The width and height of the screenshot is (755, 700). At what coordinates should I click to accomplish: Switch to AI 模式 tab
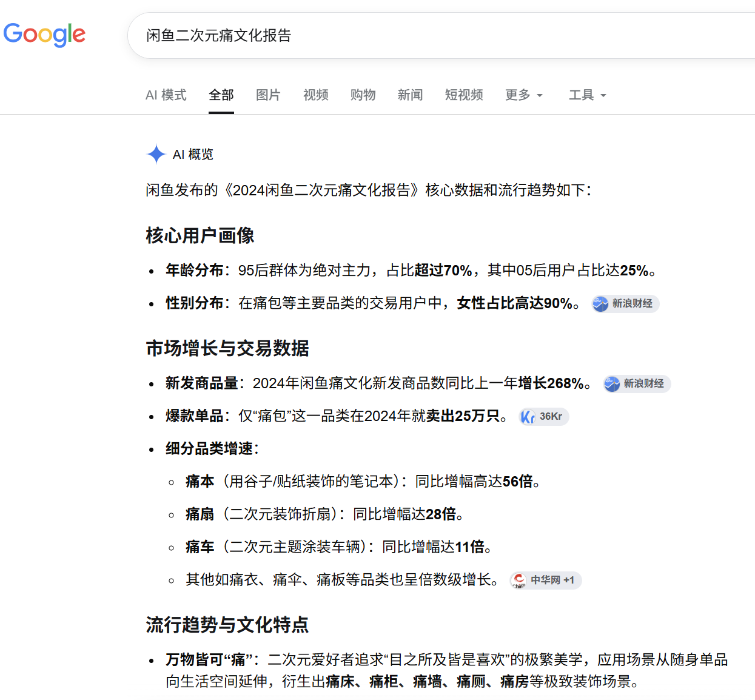(x=166, y=95)
